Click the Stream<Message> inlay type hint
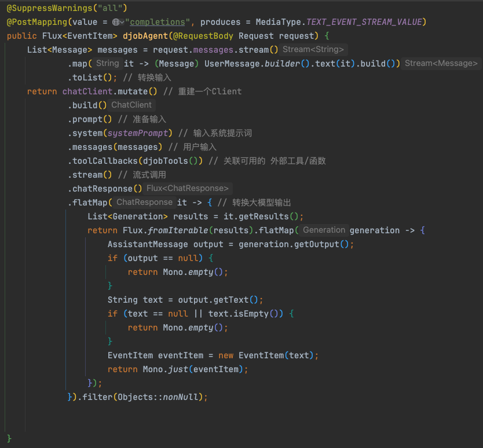Viewport: 483px width, 448px height. click(x=441, y=64)
